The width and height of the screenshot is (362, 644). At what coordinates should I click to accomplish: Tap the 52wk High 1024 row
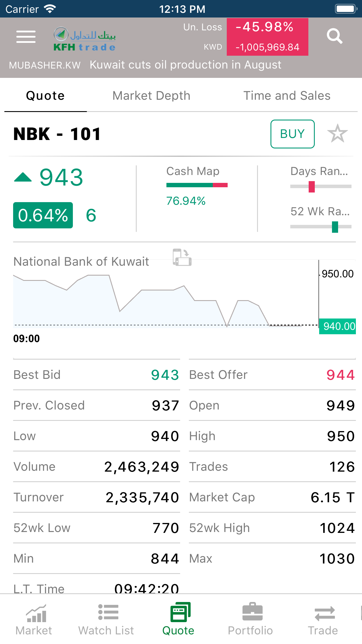coord(272,528)
